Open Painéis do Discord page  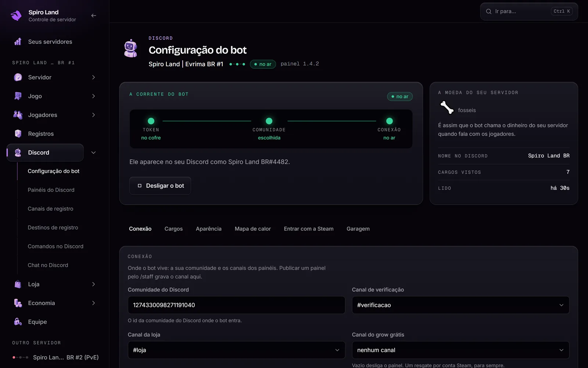[x=51, y=190]
